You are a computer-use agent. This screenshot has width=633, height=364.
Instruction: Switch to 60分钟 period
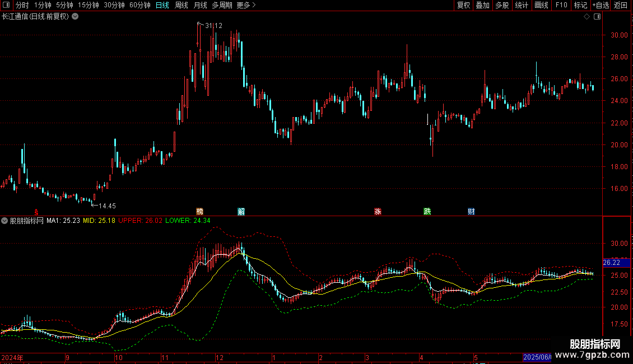click(x=139, y=5)
